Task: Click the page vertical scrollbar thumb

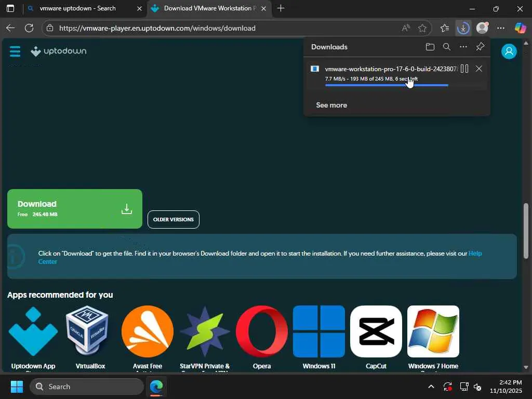Action: point(526,231)
